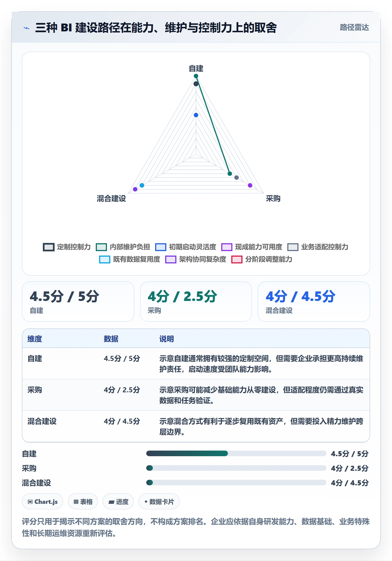Toggle the 架构协同复杂度 legend dataset
Viewport: 392px width, 561px height.
pyautogui.click(x=196, y=259)
